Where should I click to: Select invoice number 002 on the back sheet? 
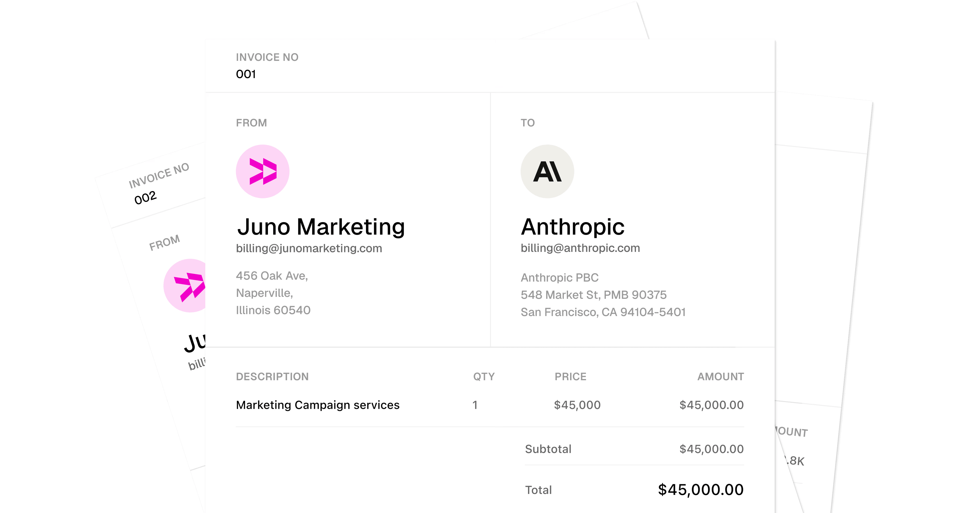coord(145,198)
